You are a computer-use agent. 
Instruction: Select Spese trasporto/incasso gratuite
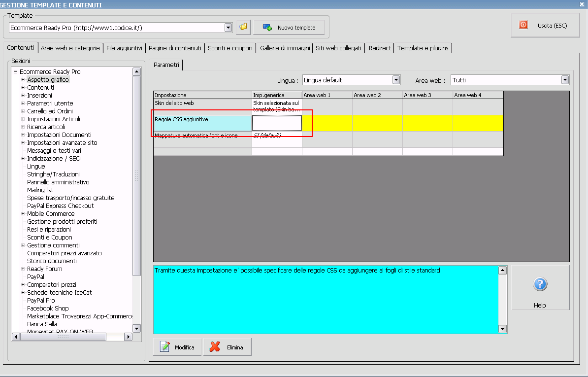coord(71,198)
